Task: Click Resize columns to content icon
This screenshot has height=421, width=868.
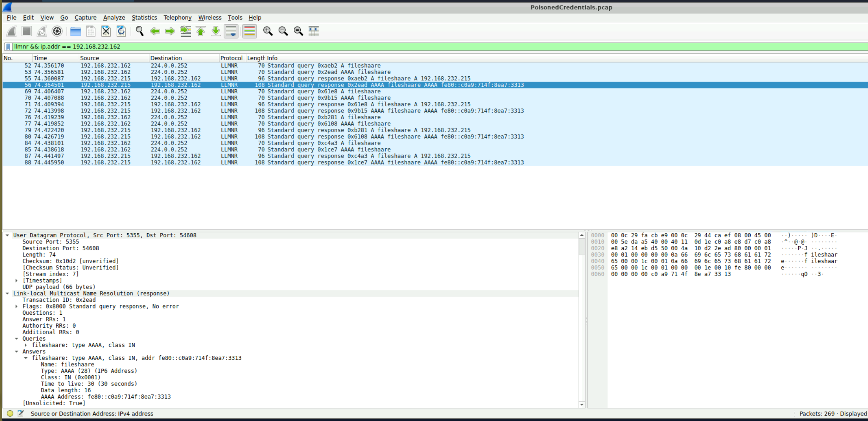Action: [x=314, y=31]
